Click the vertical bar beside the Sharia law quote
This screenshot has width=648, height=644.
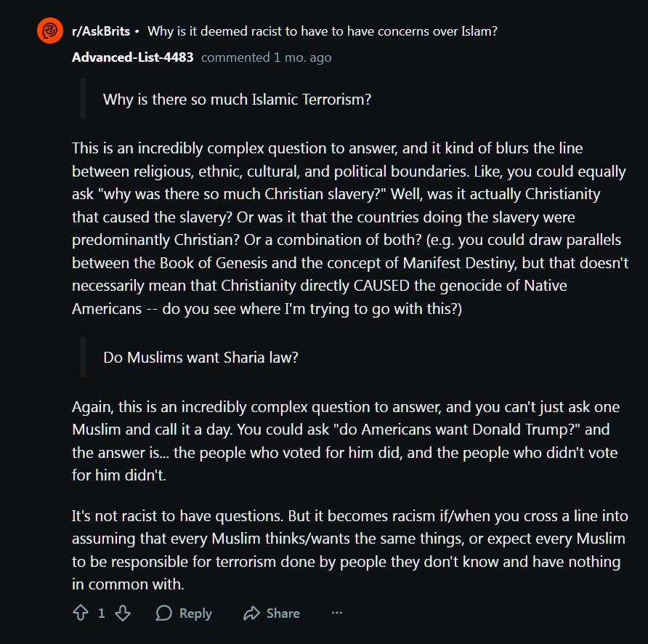(x=84, y=357)
